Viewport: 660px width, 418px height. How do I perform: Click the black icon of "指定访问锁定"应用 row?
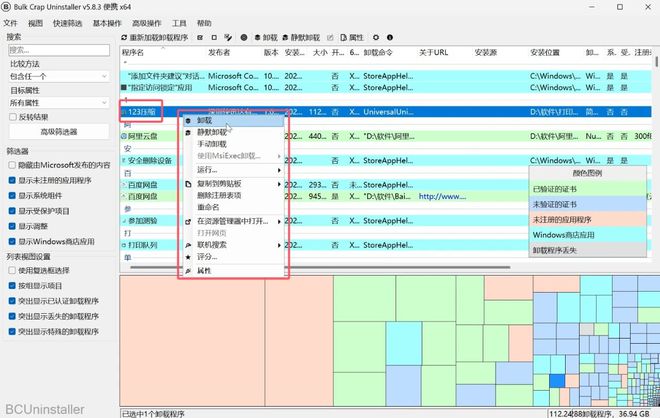click(x=124, y=88)
